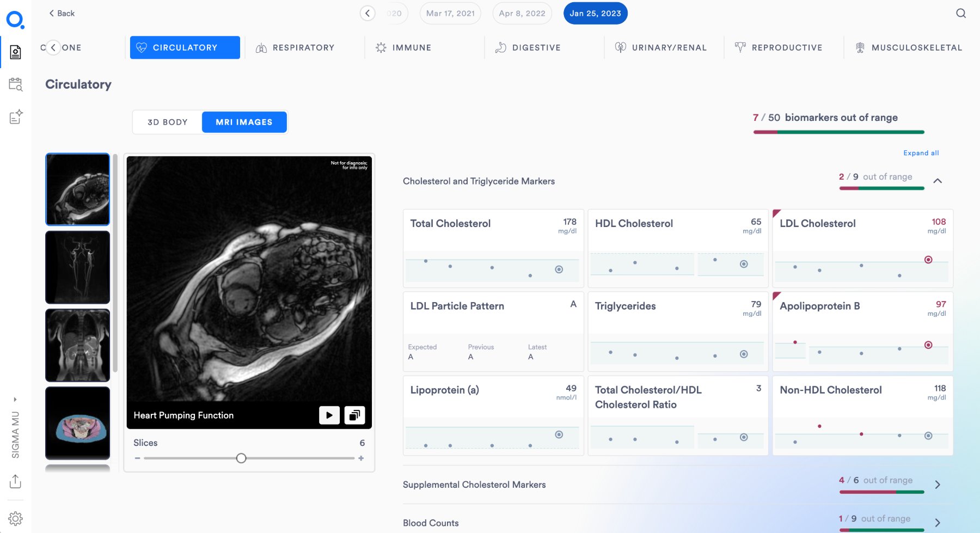The width and height of the screenshot is (980, 533).
Task: Open the settings gear in sidebar
Action: point(15,518)
